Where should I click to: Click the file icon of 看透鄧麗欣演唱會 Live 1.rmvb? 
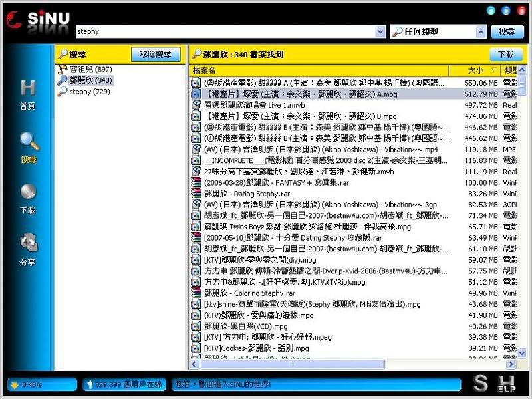tap(196, 105)
